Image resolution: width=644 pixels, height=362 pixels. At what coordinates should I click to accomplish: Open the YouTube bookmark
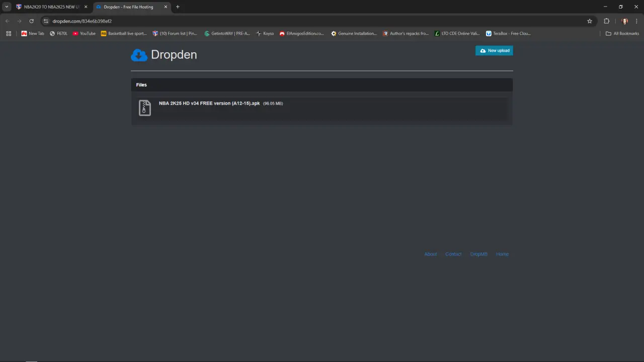click(84, 34)
